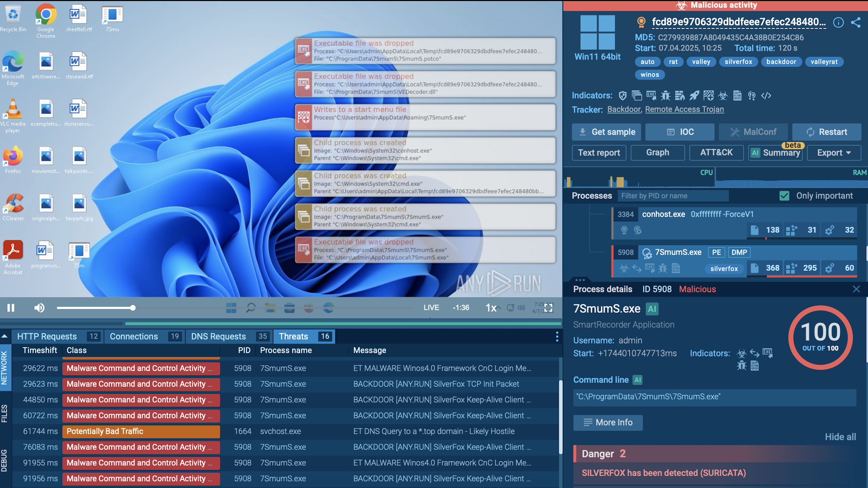Collapse the bottom network panel with arrow
868x488 pixels.
5,337
